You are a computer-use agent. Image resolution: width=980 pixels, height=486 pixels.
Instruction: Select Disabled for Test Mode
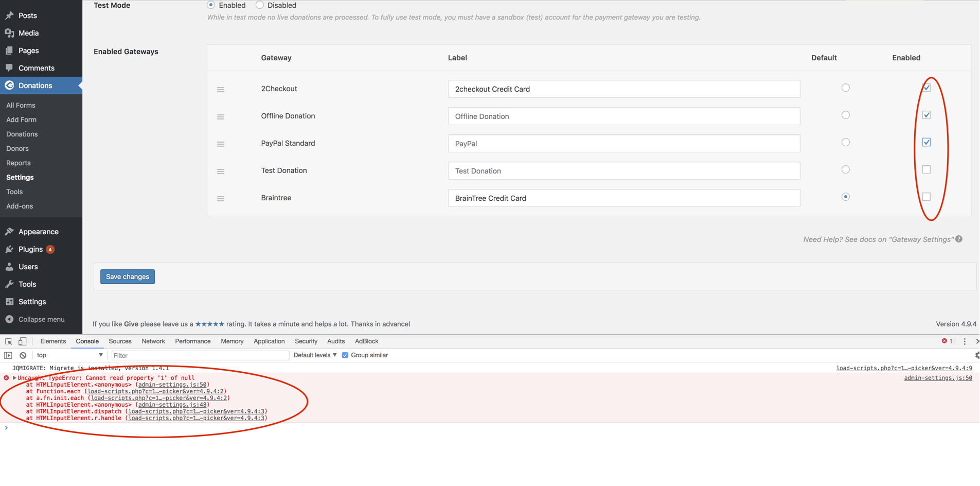[260, 5]
